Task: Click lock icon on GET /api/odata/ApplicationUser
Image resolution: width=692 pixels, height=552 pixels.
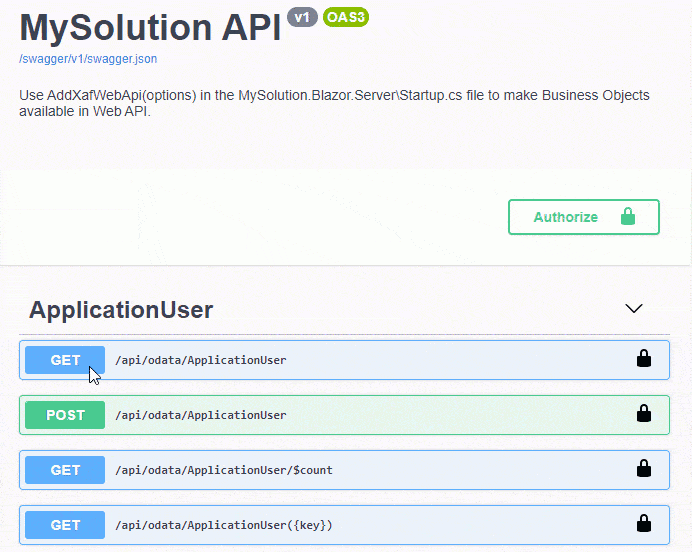Action: pos(643,359)
